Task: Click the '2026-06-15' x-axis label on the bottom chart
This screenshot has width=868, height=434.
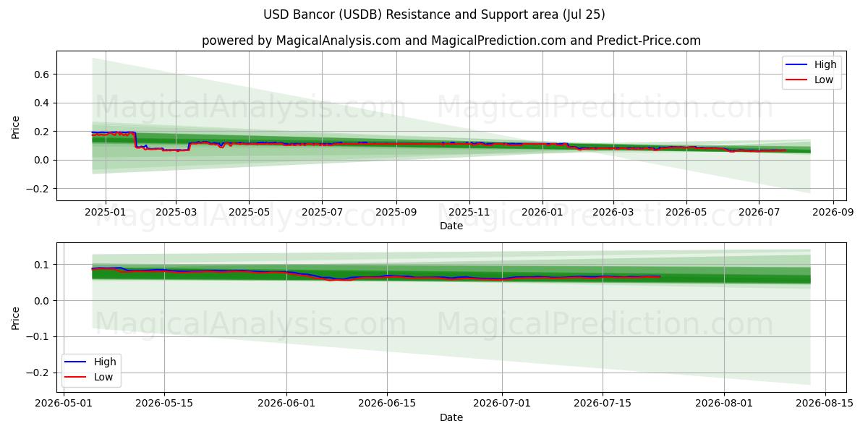Action: (387, 405)
